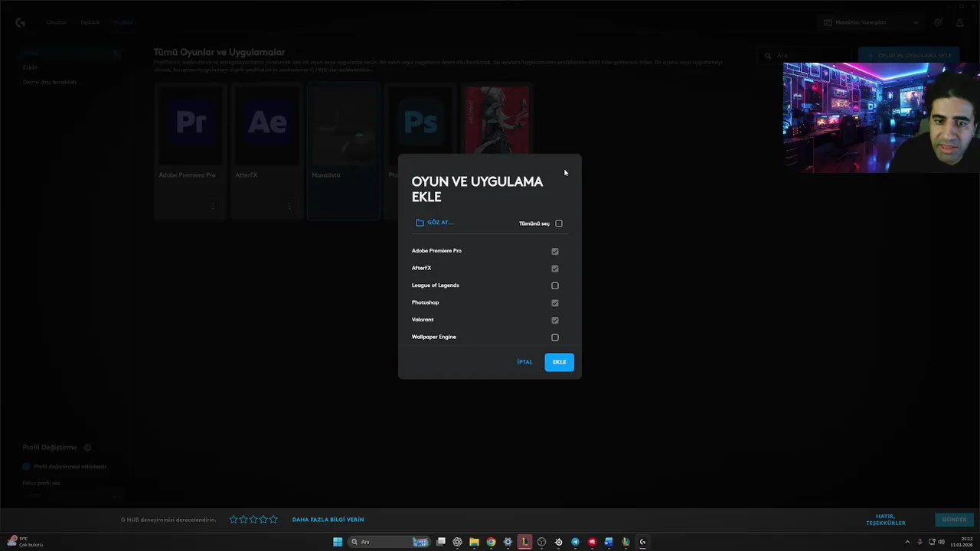Open the account profile icon
This screenshot has height=551, width=980.
tap(960, 22)
